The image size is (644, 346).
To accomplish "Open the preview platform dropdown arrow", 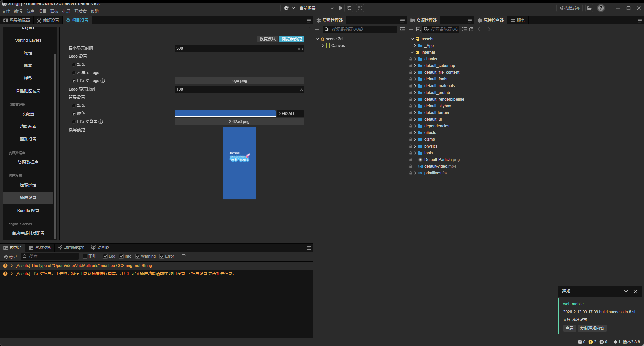I will click(x=293, y=8).
